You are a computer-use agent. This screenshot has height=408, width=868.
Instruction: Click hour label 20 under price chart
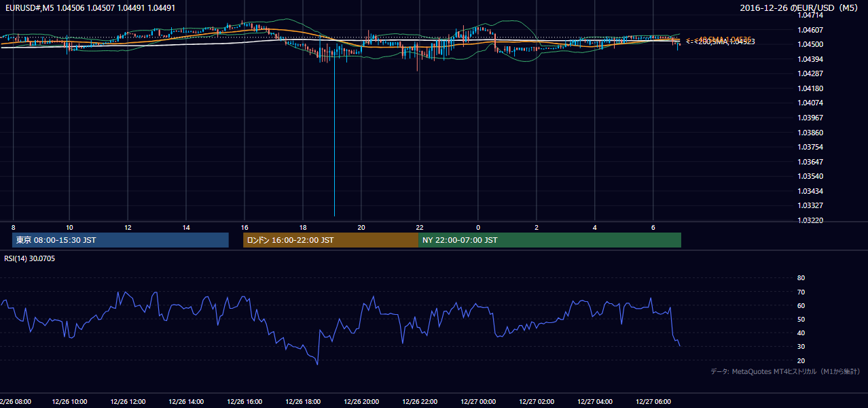click(361, 226)
